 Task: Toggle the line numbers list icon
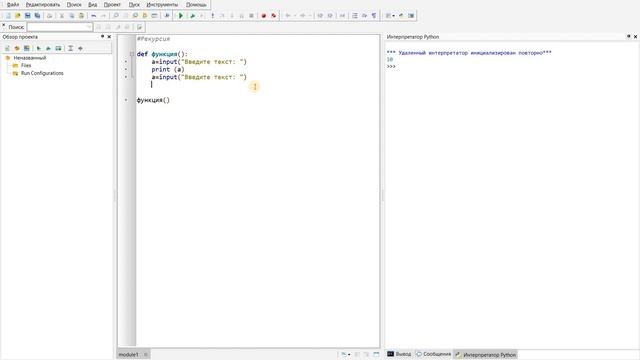pos(355,16)
